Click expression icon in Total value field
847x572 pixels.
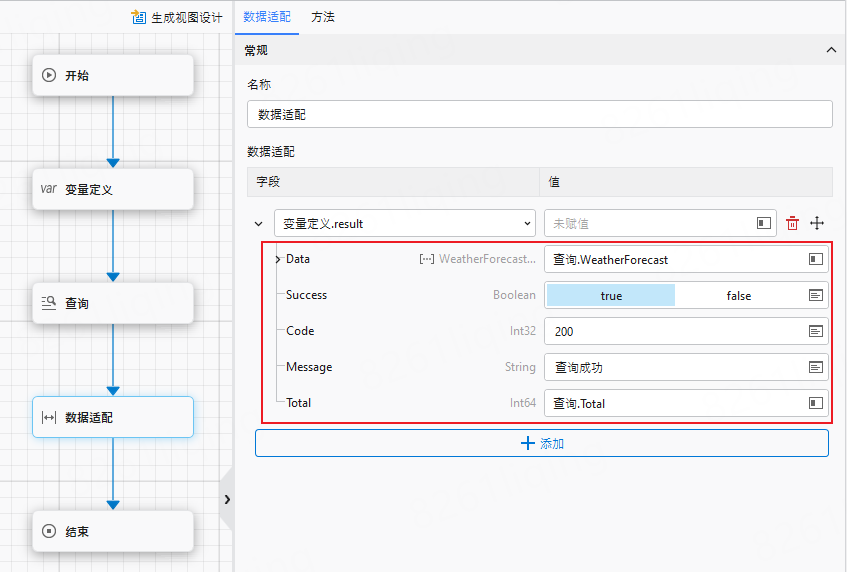pos(816,403)
